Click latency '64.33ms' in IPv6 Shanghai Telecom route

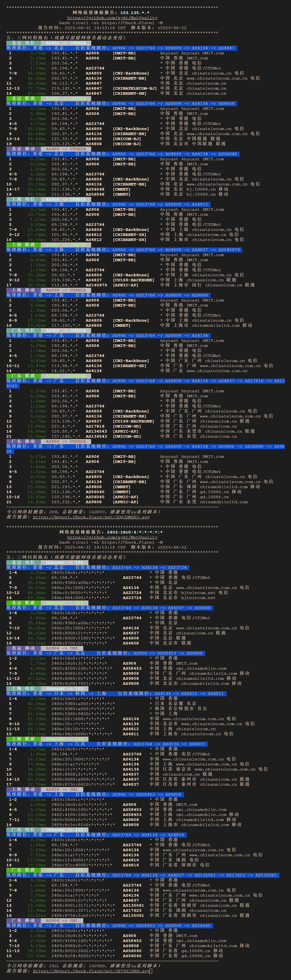click(x=37, y=729)
